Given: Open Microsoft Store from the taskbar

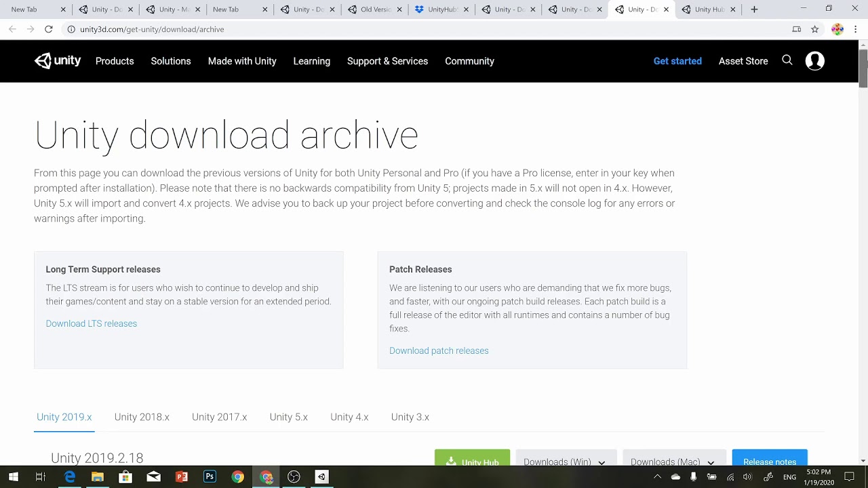Looking at the screenshot, I should coord(125,476).
